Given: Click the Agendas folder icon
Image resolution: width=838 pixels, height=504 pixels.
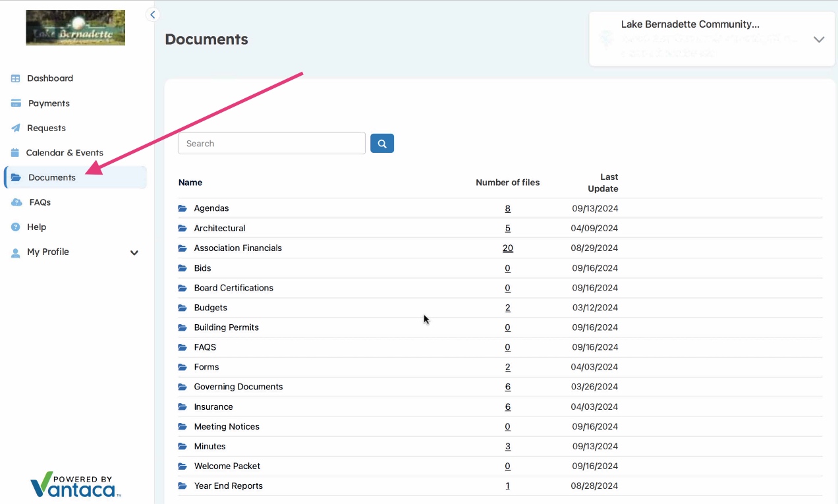Looking at the screenshot, I should (182, 208).
